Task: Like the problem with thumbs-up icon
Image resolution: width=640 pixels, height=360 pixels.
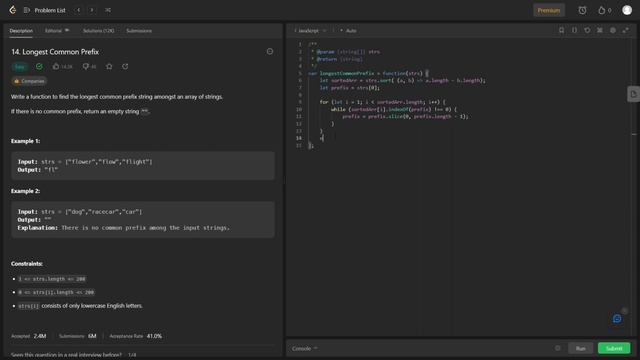Action: point(56,66)
